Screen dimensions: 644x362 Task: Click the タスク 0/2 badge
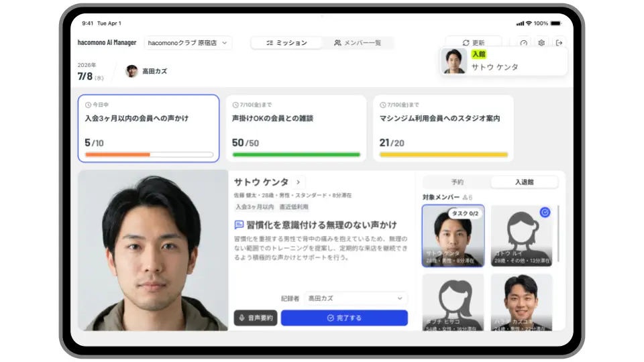(x=465, y=213)
